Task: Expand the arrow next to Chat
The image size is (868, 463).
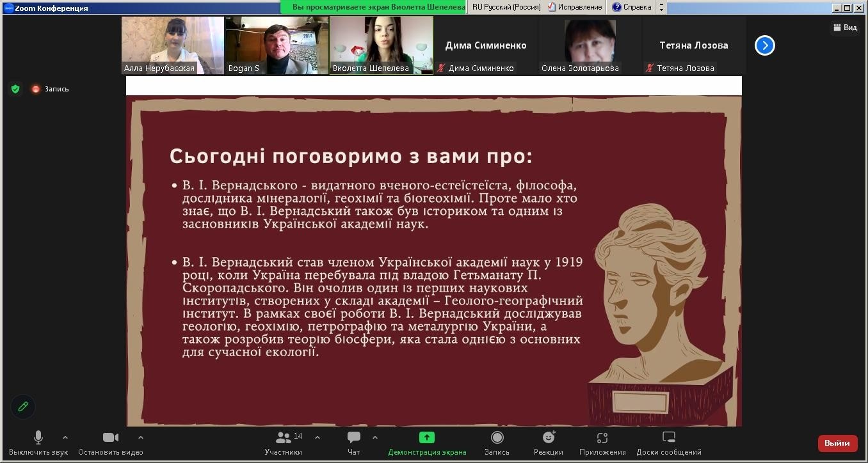Action: click(375, 438)
